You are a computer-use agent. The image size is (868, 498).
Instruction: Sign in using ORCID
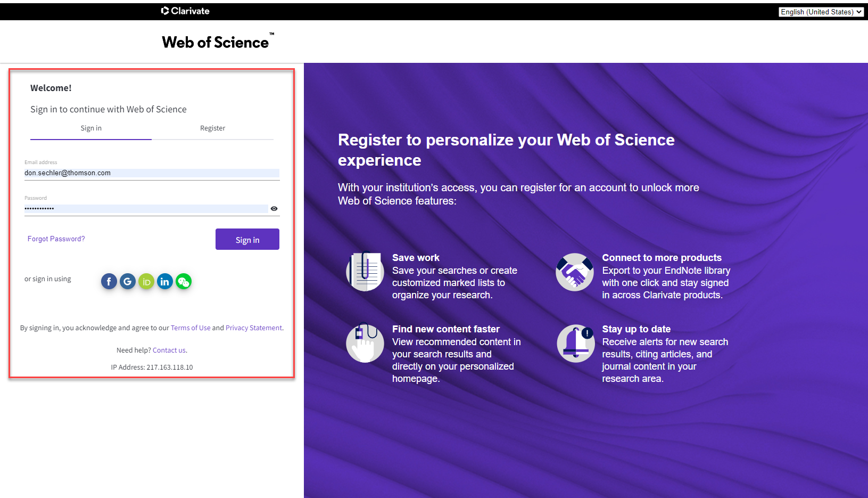(146, 281)
